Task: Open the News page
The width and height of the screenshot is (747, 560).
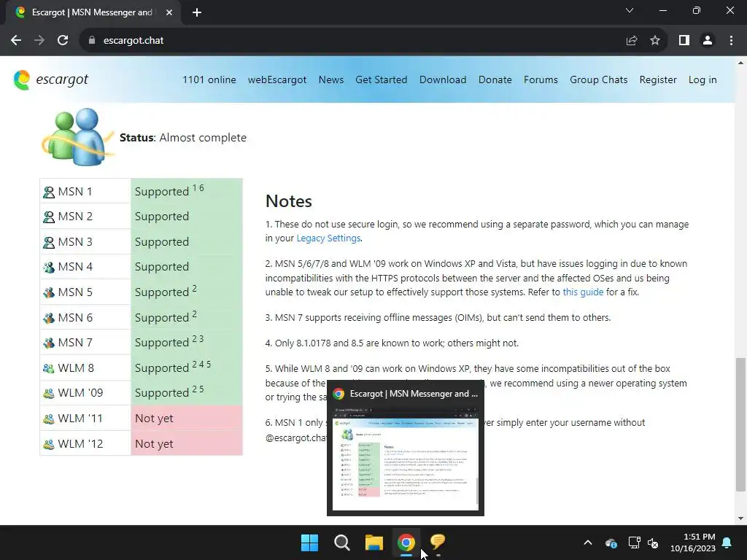Action: click(x=331, y=79)
